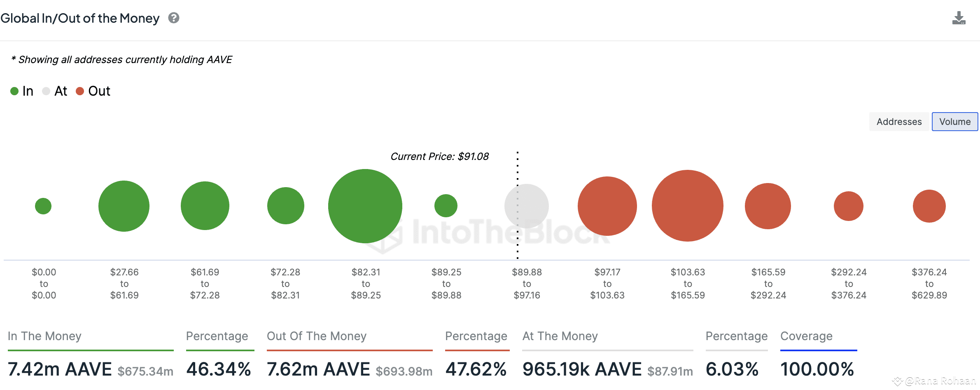Click the red $292.24 to $376.24 bubble
This screenshot has width=980, height=390.
849,206
